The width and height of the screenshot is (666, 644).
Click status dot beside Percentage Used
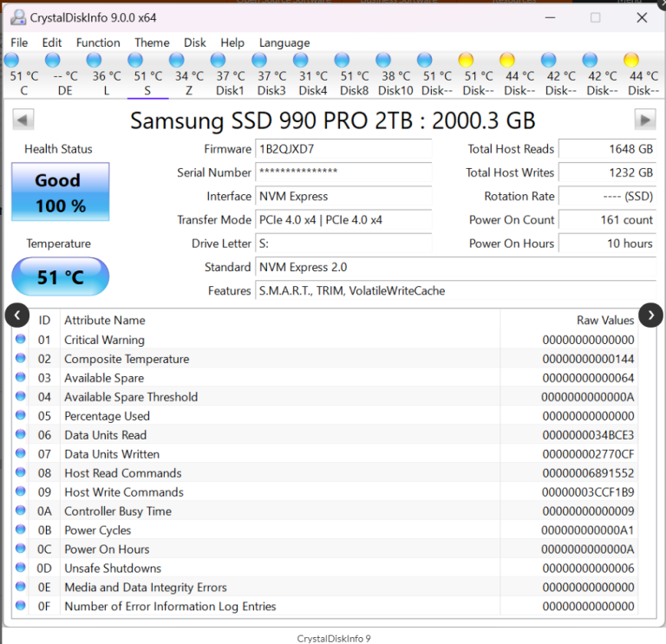[21, 415]
